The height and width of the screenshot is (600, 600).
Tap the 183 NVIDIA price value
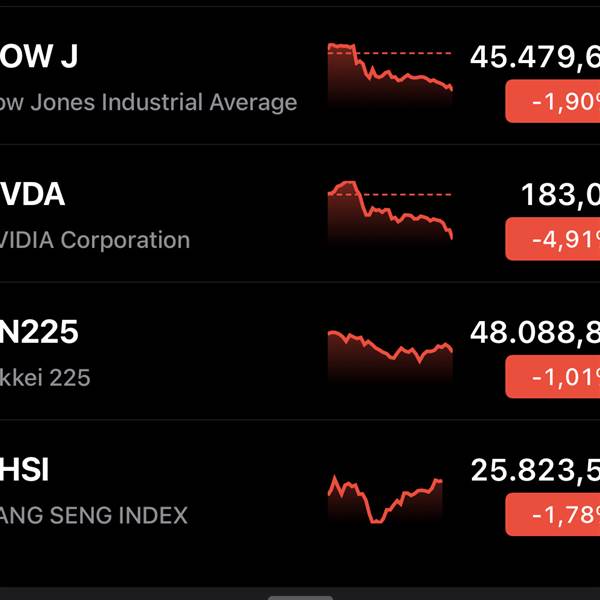560,194
